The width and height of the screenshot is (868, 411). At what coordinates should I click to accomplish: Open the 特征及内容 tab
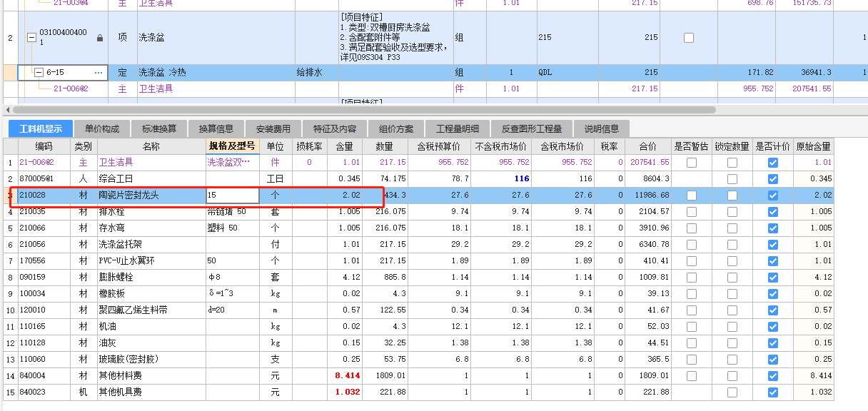click(335, 129)
